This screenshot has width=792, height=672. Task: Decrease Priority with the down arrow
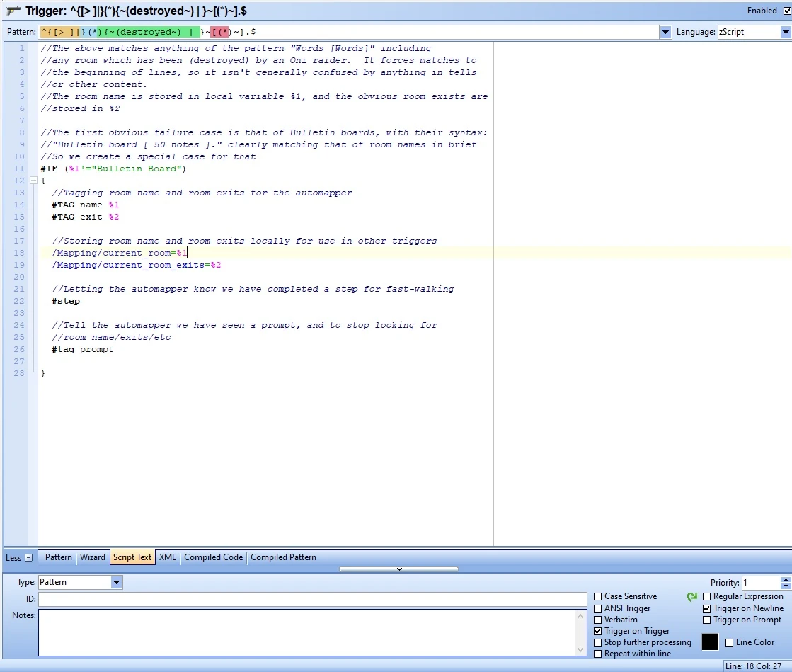pos(785,586)
